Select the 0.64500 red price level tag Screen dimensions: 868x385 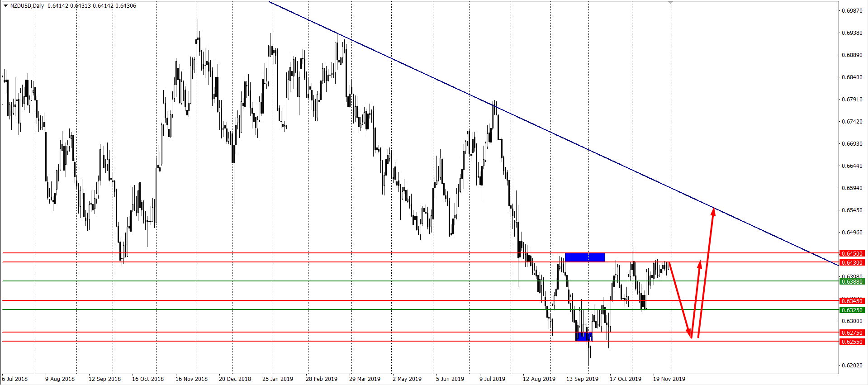852,254
